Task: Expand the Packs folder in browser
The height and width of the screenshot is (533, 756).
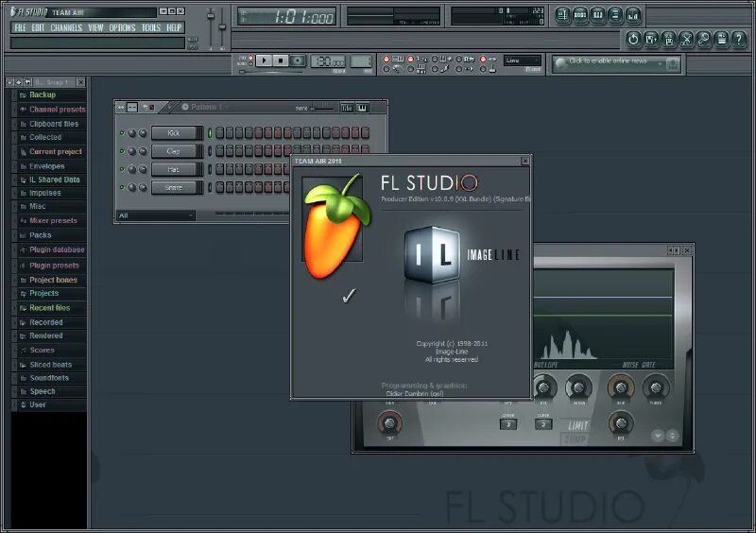Action: click(x=48, y=235)
